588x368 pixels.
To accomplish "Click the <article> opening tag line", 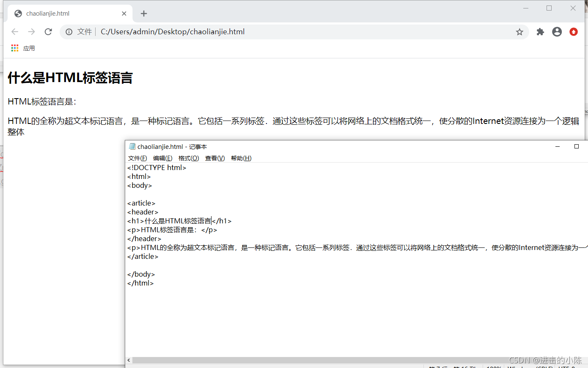I will (141, 203).
